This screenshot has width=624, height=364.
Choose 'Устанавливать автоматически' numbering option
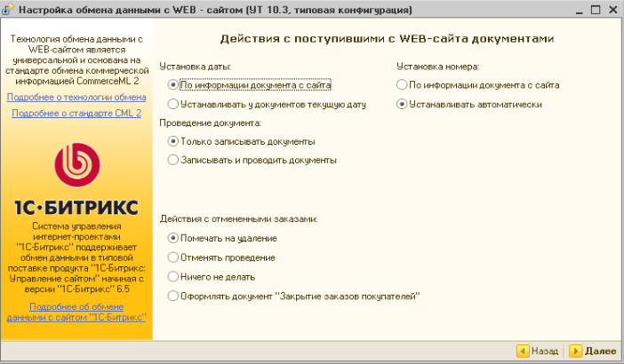[x=403, y=104]
